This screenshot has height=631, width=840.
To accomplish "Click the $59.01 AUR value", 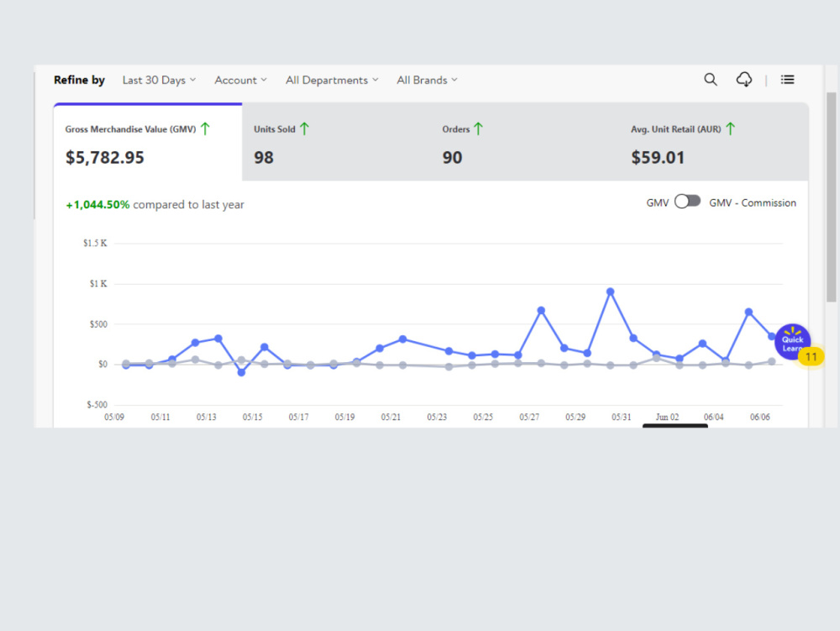I will pos(658,157).
